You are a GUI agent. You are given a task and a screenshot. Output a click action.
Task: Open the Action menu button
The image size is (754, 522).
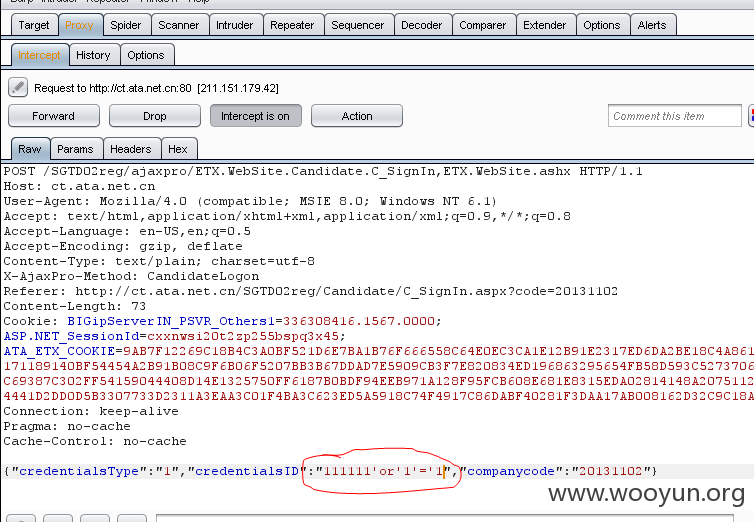[357, 116]
